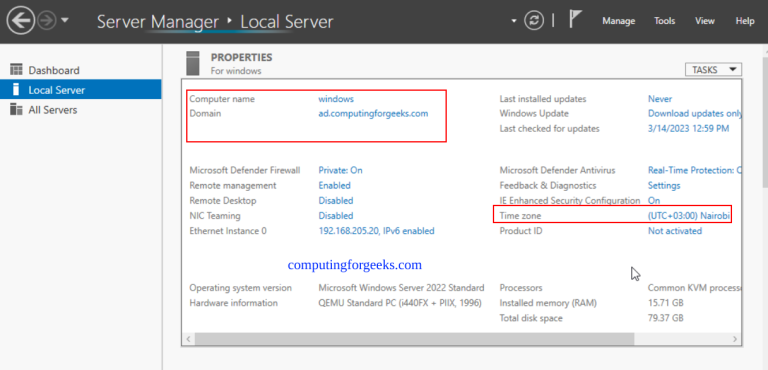Click the properties horizontal scrollbar thumb

click(414, 339)
